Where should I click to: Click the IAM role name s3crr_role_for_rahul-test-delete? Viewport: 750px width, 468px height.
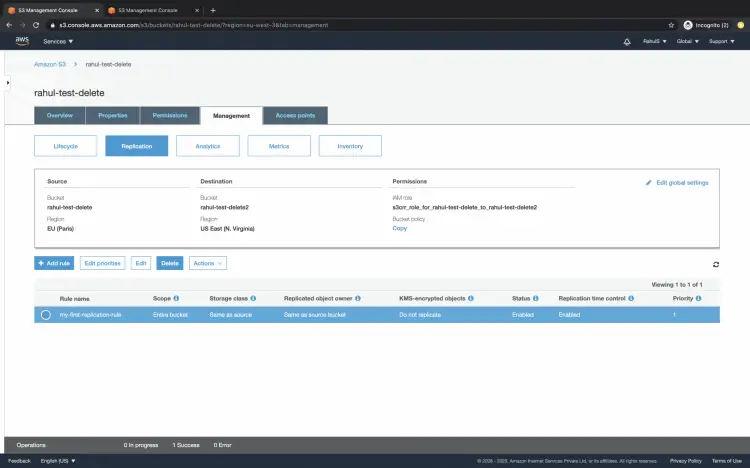tap(464, 207)
